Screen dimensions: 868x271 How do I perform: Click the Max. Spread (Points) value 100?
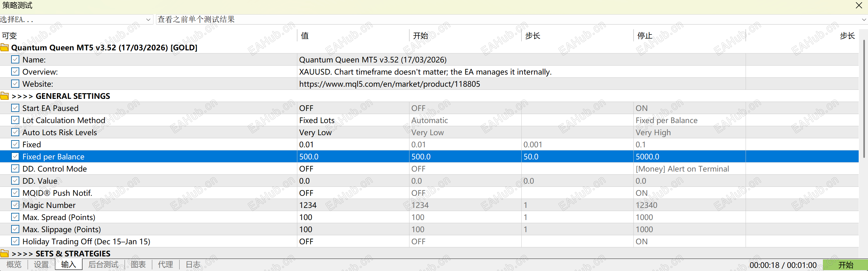click(x=353, y=218)
